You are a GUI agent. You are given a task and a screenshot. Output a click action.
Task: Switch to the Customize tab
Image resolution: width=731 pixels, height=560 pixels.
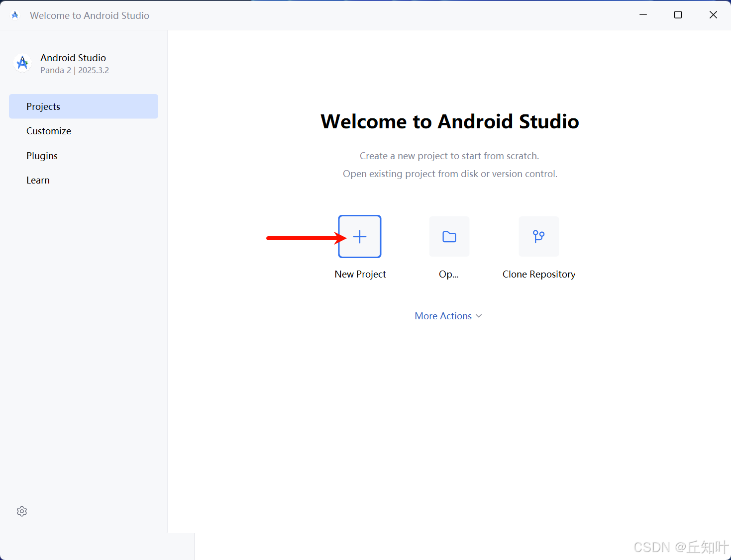[x=84, y=131]
